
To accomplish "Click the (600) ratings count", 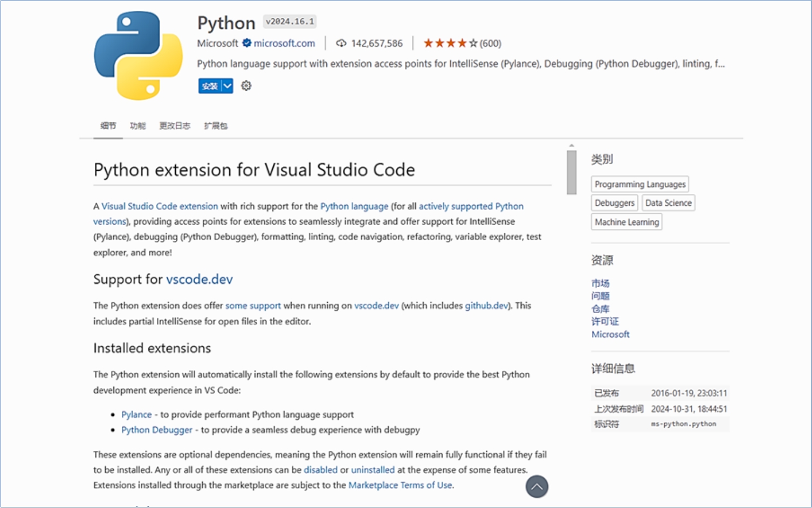I will (x=490, y=43).
